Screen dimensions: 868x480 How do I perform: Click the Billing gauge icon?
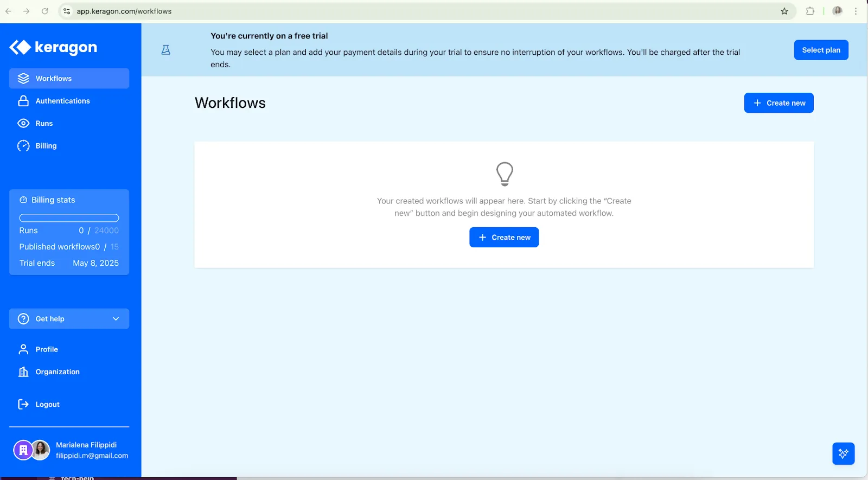click(23, 146)
